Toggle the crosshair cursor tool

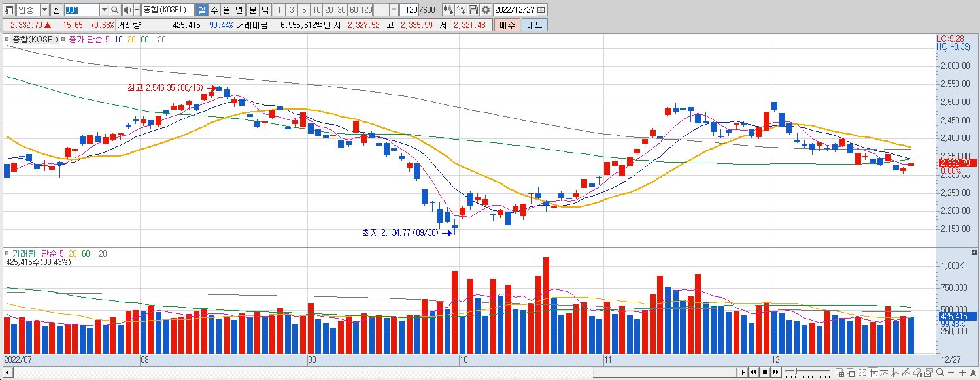coord(873,372)
